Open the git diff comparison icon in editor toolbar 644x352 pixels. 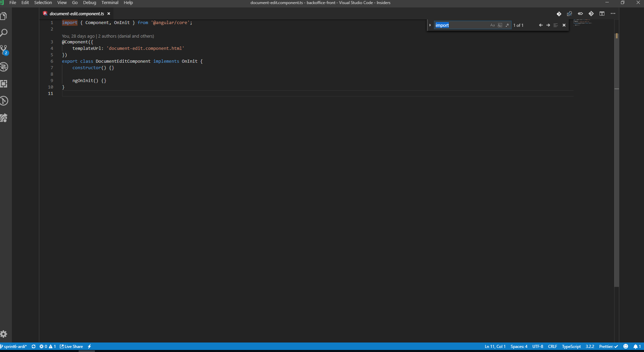pyautogui.click(x=559, y=14)
